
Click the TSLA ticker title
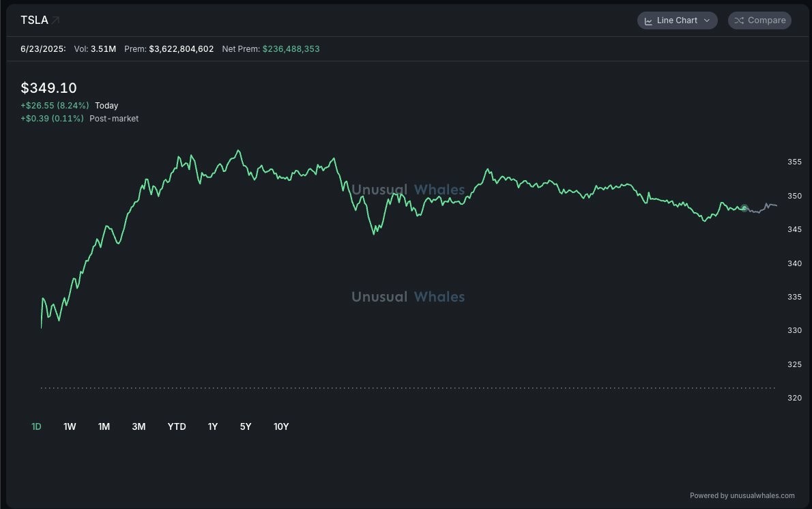34,20
